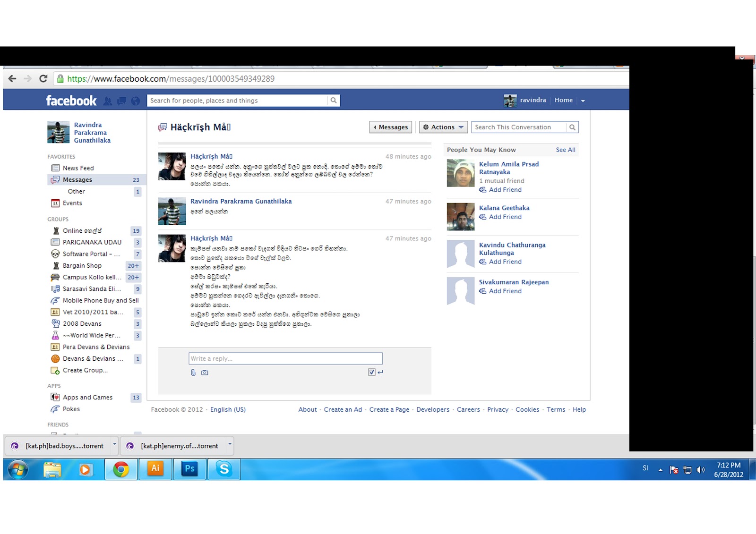
Task: Open Skype from the Windows taskbar
Action: (224, 469)
